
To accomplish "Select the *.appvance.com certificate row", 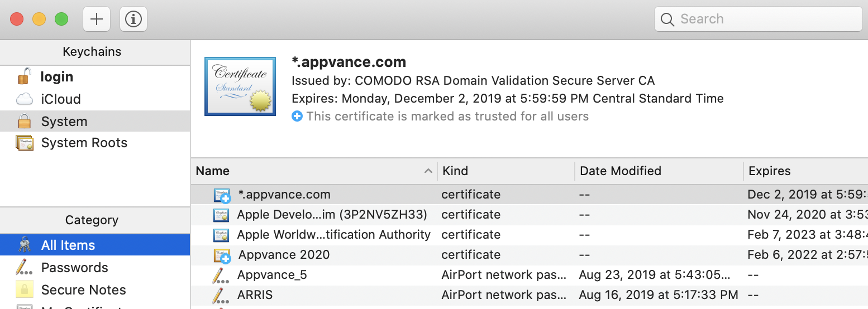I will [530, 195].
